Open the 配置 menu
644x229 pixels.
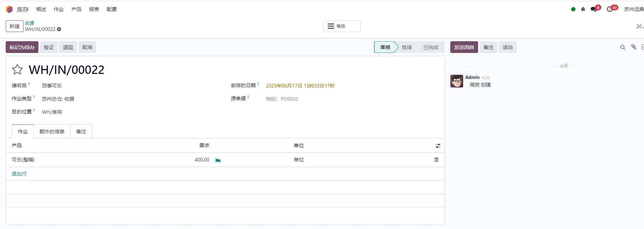click(112, 9)
